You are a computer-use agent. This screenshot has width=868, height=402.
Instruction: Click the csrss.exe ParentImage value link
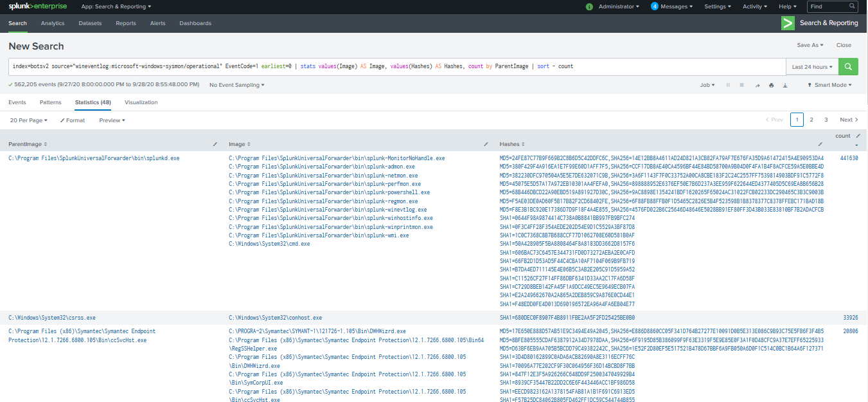pyautogui.click(x=51, y=318)
